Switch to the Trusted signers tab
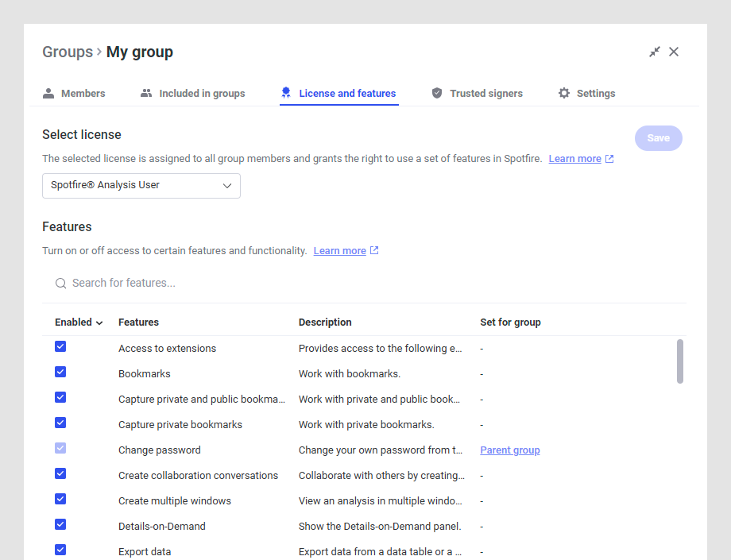This screenshot has height=560, width=731. [x=485, y=94]
